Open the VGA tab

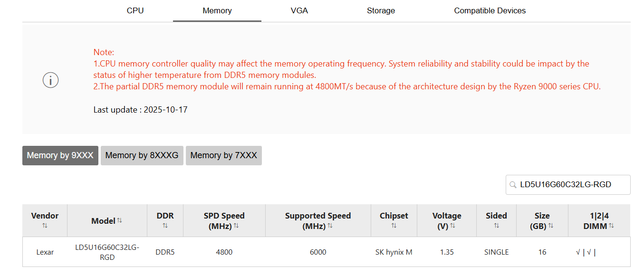[299, 10]
